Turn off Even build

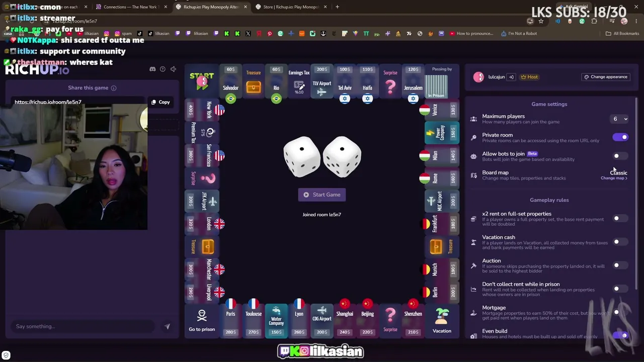[x=620, y=335]
